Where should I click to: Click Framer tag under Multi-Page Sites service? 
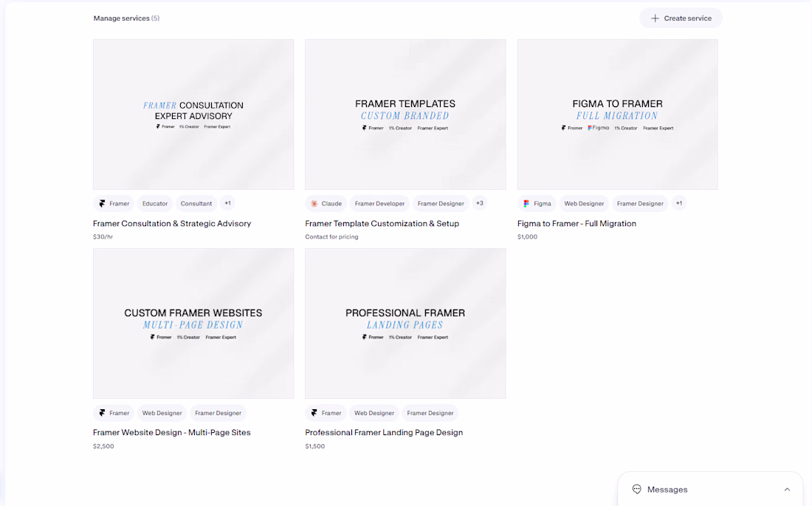pos(114,413)
